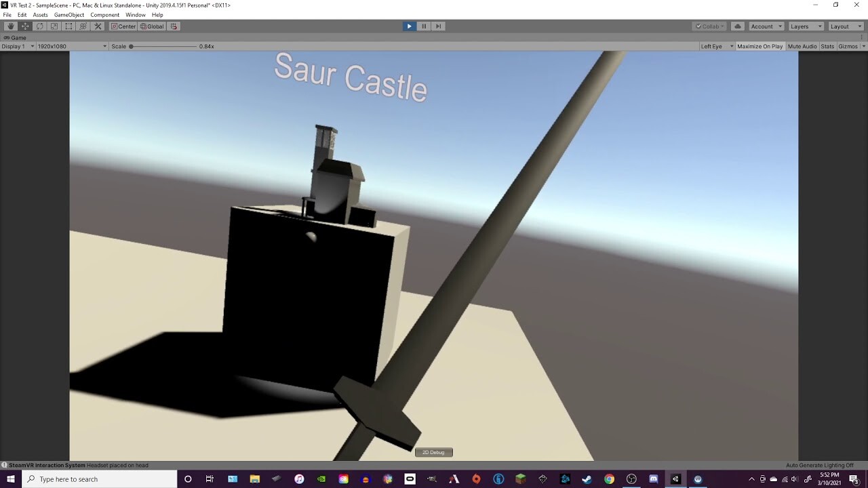Select the Hand tool
The width and height of the screenshot is (868, 488).
(x=10, y=26)
